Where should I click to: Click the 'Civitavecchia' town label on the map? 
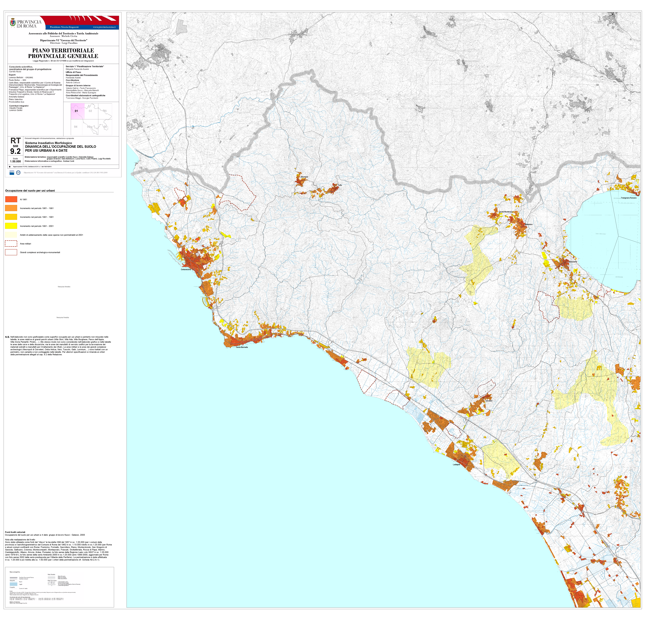pos(186,270)
